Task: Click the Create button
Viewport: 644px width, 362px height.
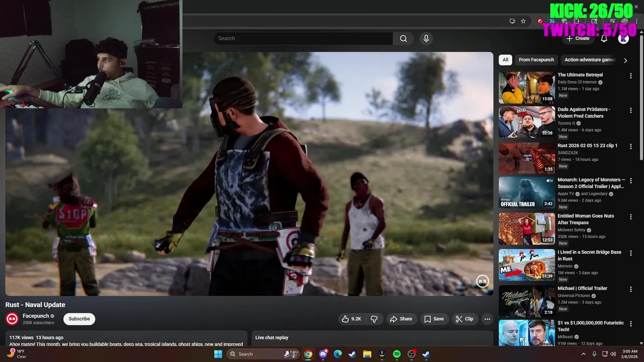Action: [x=578, y=39]
